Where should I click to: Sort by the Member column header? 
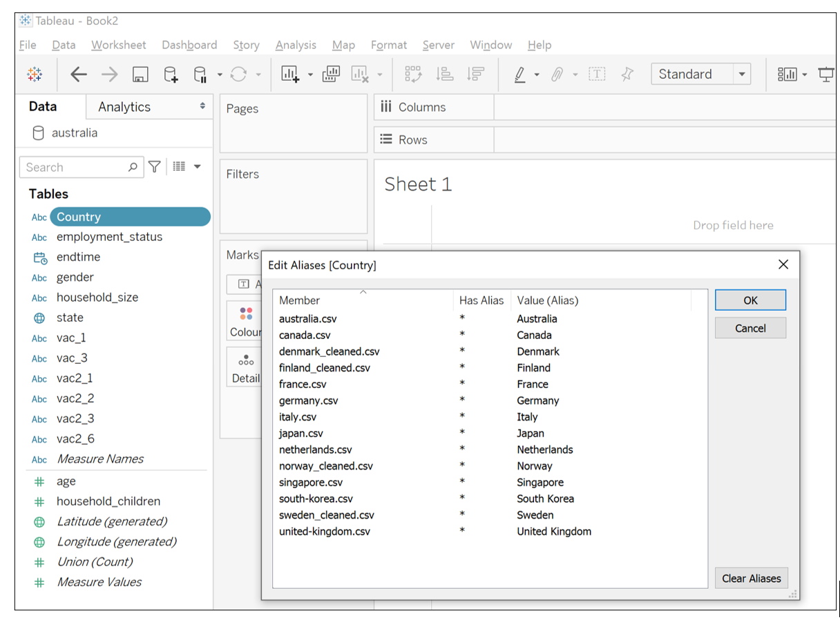click(x=300, y=300)
